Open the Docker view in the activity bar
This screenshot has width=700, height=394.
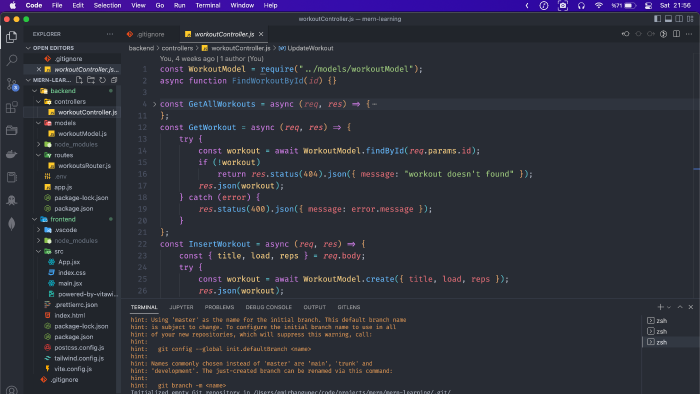tap(12, 154)
